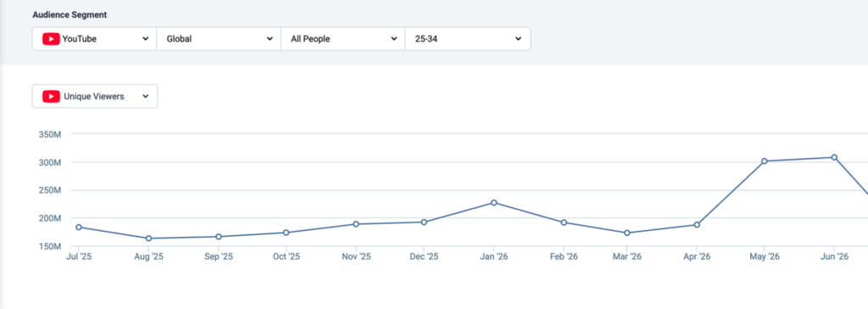Open the All People gender dropdown
This screenshot has height=309, width=868.
click(x=343, y=39)
